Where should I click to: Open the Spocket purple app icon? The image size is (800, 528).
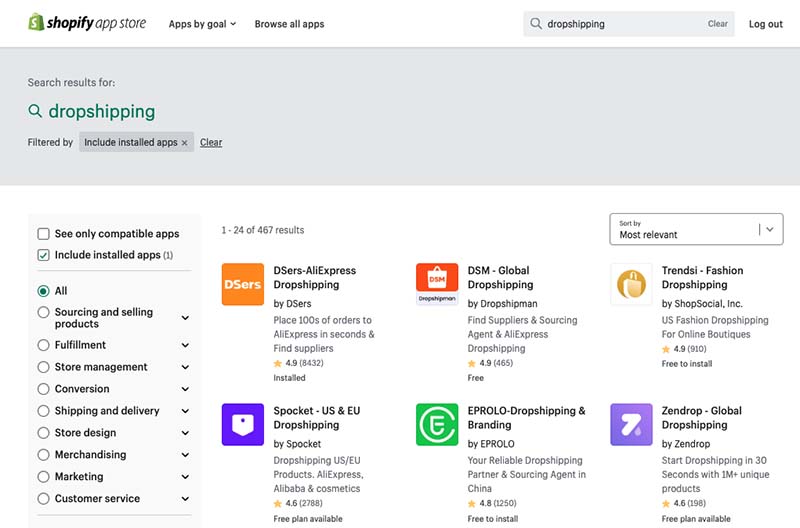243,424
